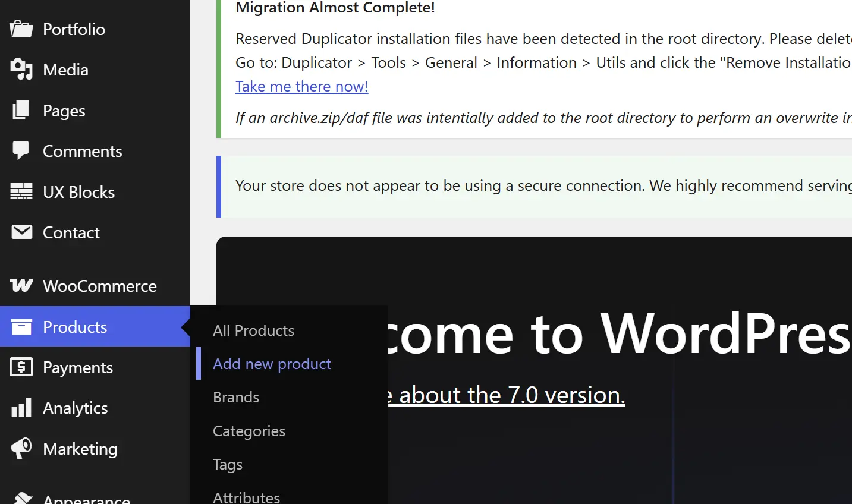Open product Attributes submenu item
Viewport: 852px width, 504px height.
pyautogui.click(x=247, y=497)
